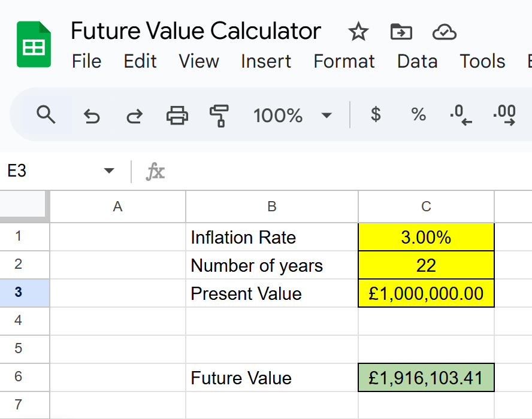Decrease decimal places
532x419 pixels.
tap(461, 114)
